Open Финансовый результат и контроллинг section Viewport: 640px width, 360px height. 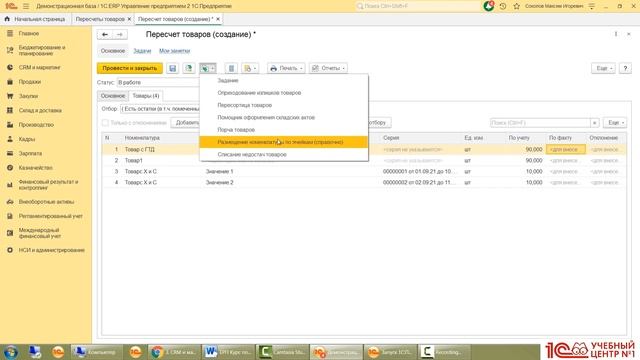pos(48,184)
